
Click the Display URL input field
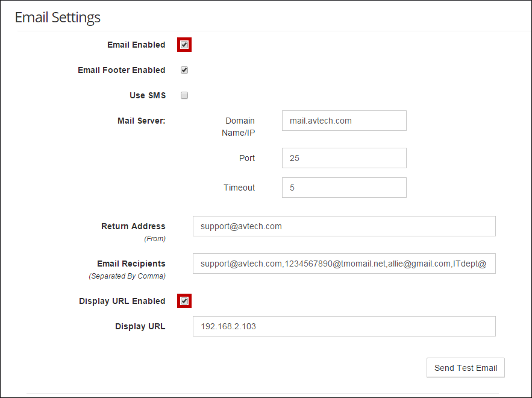pyautogui.click(x=344, y=326)
